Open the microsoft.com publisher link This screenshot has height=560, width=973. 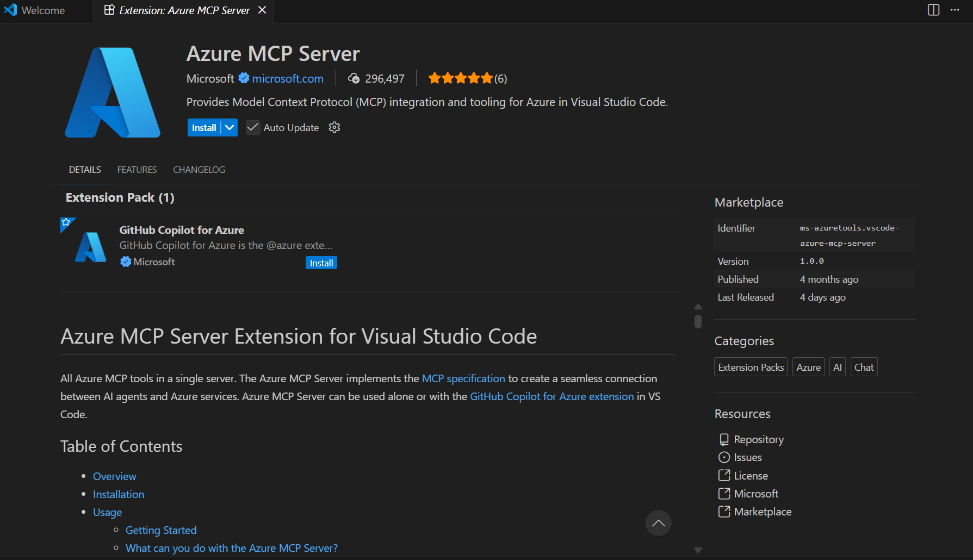point(288,79)
